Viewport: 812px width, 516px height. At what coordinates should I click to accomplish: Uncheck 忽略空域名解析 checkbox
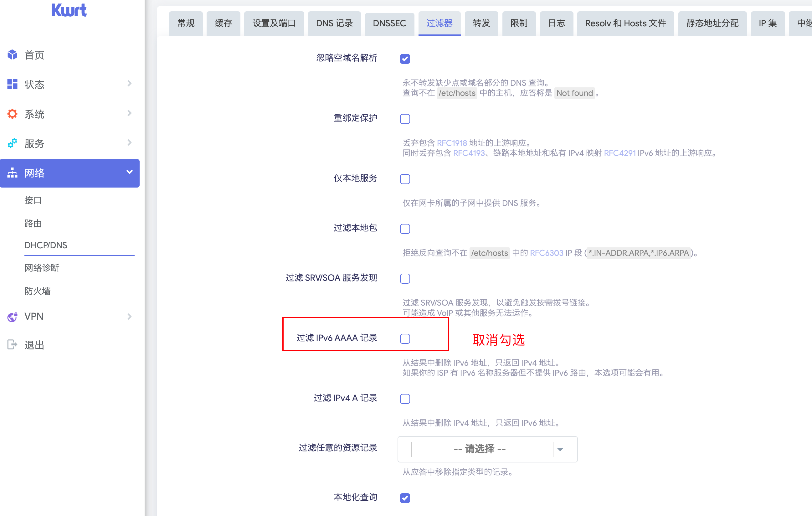[405, 59]
